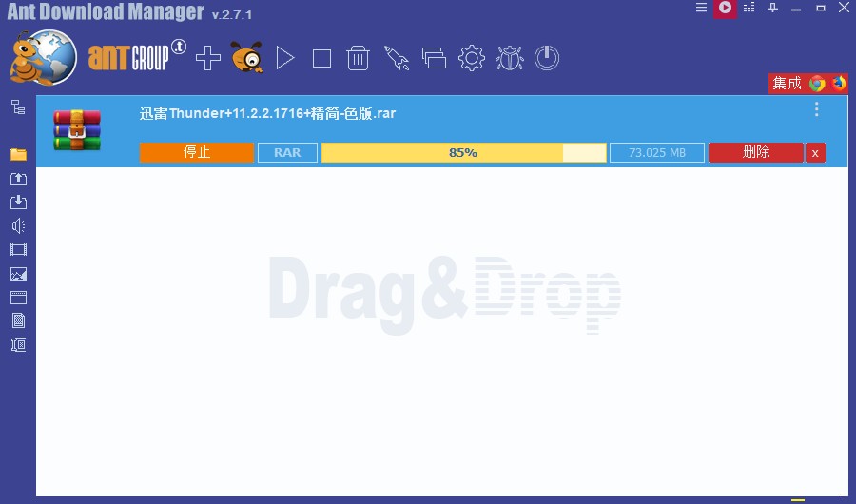This screenshot has width=856, height=504.
Task: Show category tree in sidebar
Action: 18,107
